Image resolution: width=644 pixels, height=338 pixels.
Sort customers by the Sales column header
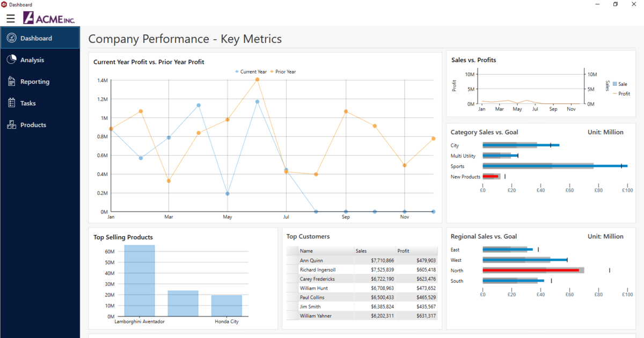360,251
